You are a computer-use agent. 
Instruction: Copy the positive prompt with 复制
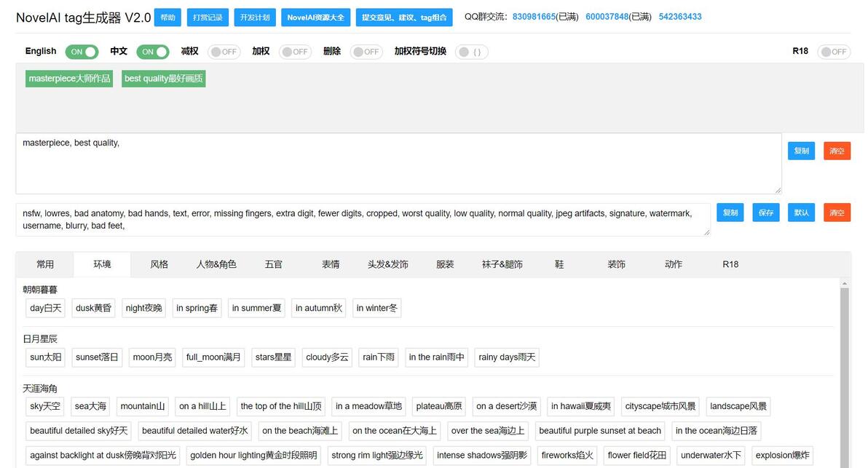(801, 151)
